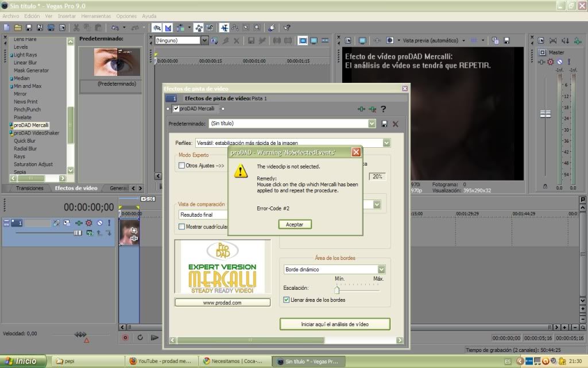This screenshot has width=588, height=368.
Task: Uncheck Llenar área de los bordes
Action: 287,300
